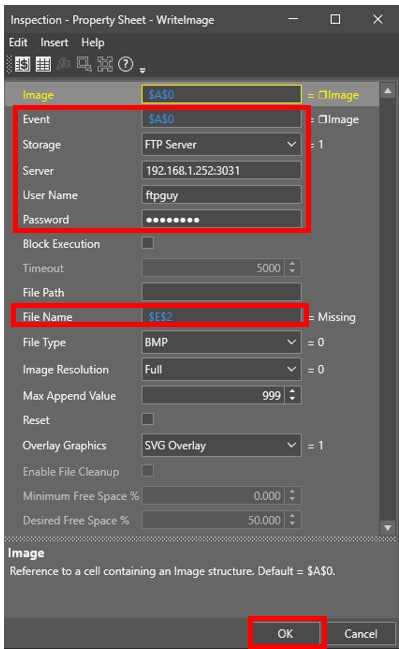The image size is (399, 649).
Task: Click the '= Missing' value text
Action: (x=332, y=317)
